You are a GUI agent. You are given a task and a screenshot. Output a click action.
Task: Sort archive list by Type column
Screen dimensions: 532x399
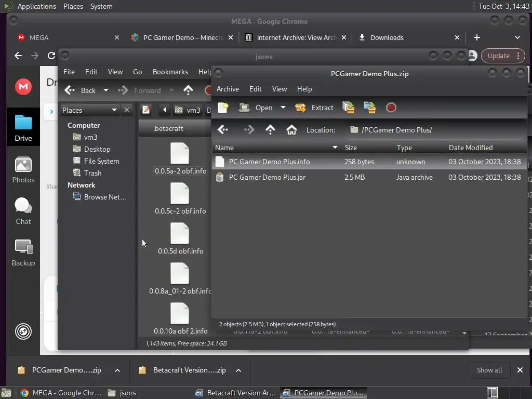420,148
